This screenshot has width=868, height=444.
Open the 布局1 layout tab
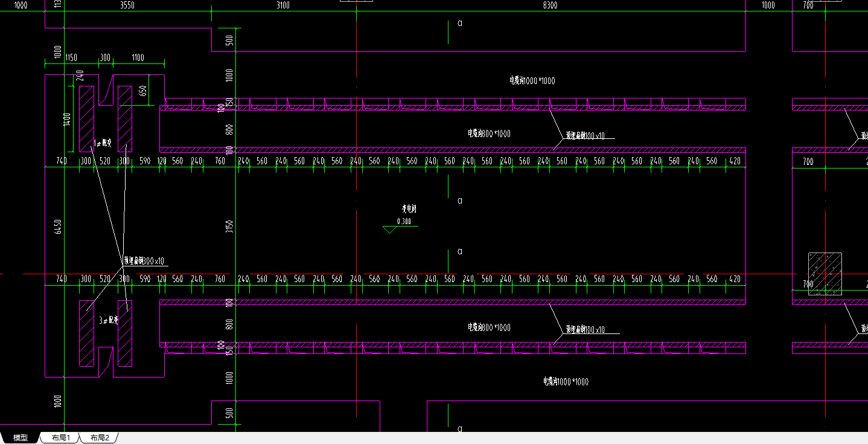tap(61, 438)
